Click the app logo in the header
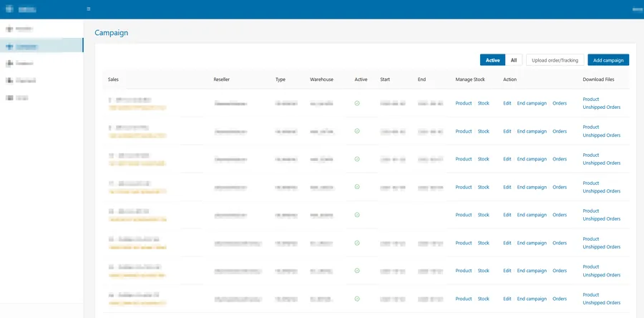Image resolution: width=644 pixels, height=318 pixels. pyautogui.click(x=9, y=9)
